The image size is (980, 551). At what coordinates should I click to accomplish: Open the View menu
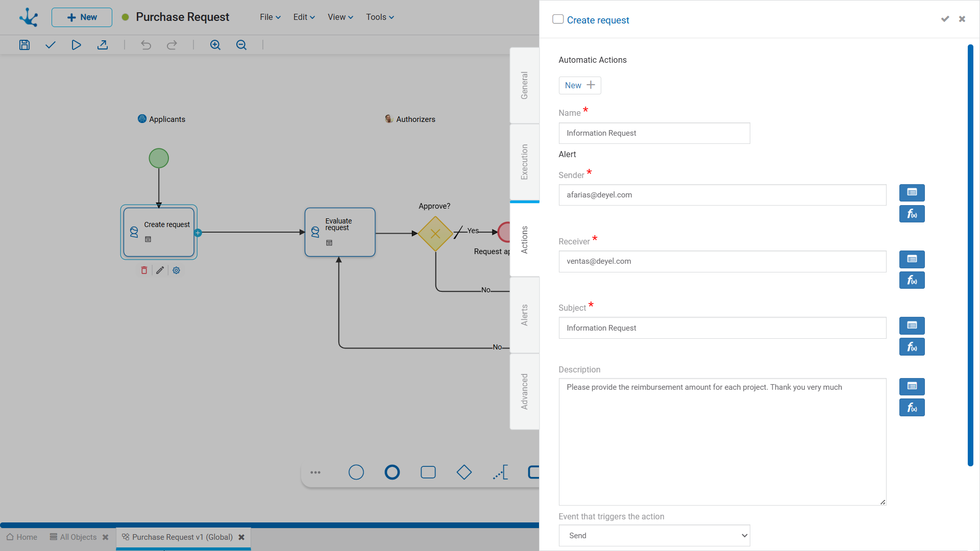(340, 17)
